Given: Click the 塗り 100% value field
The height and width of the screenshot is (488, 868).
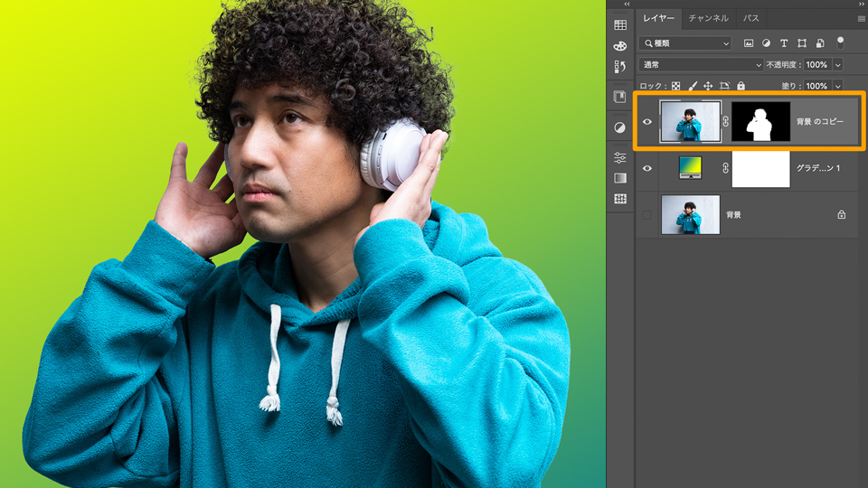Looking at the screenshot, I should (817, 86).
